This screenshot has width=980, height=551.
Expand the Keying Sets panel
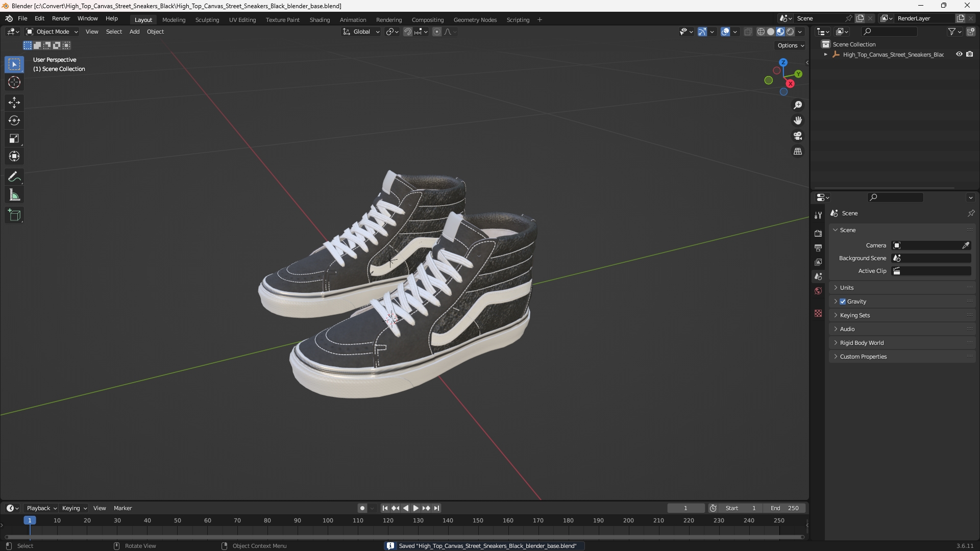point(902,315)
